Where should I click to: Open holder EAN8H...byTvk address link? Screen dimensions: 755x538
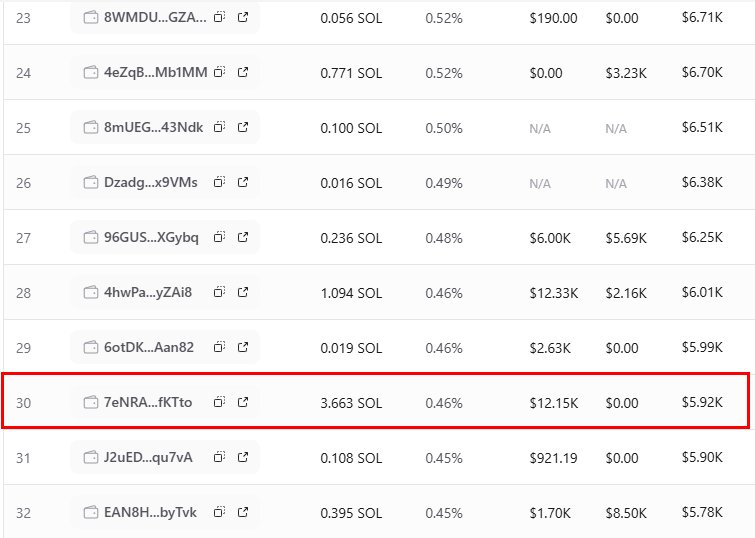point(150,512)
